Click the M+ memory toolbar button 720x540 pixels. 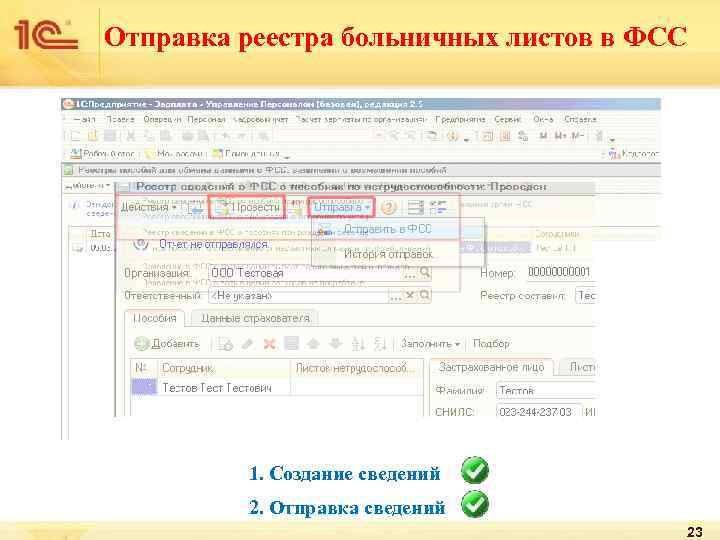tap(560, 136)
